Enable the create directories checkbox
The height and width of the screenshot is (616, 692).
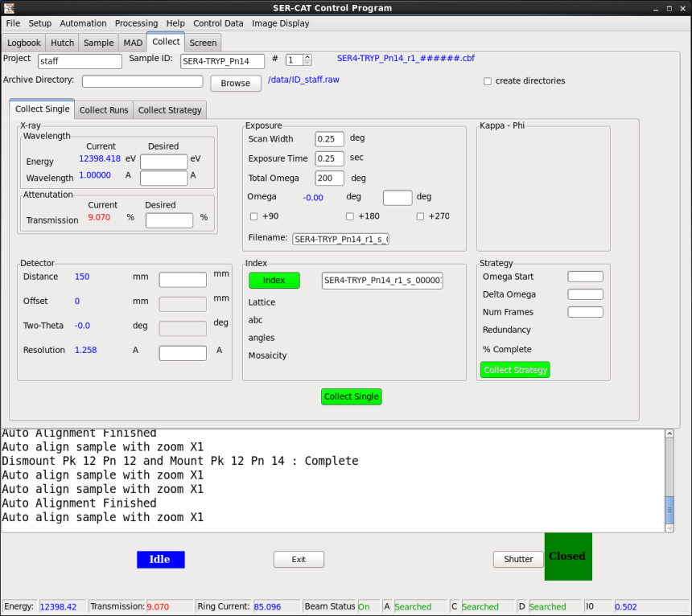488,81
